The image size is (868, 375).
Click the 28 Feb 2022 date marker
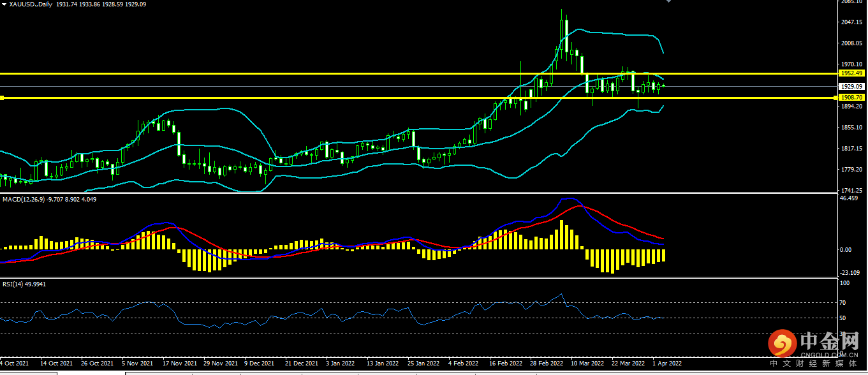(545, 363)
